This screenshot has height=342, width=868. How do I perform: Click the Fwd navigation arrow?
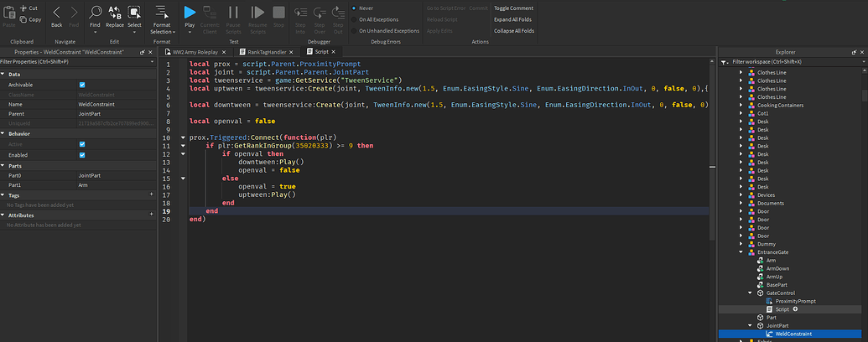click(74, 13)
